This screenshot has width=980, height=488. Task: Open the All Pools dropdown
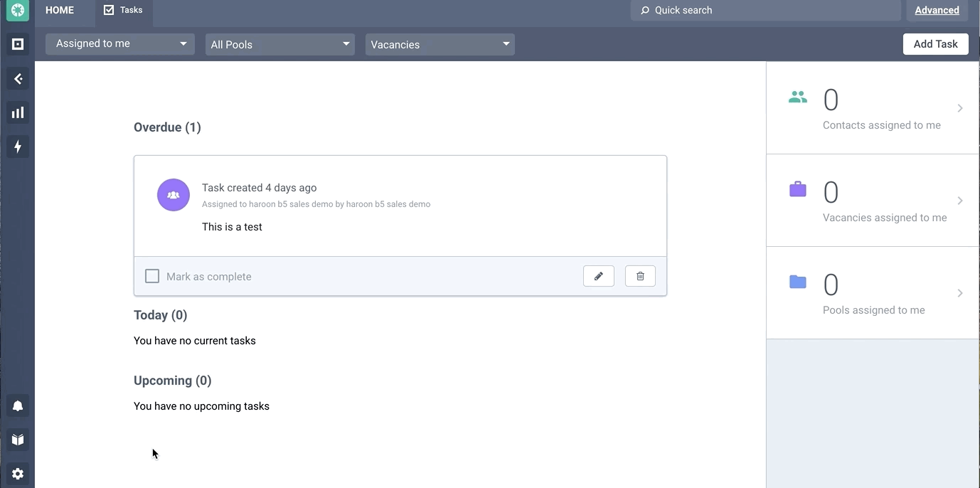point(280,44)
